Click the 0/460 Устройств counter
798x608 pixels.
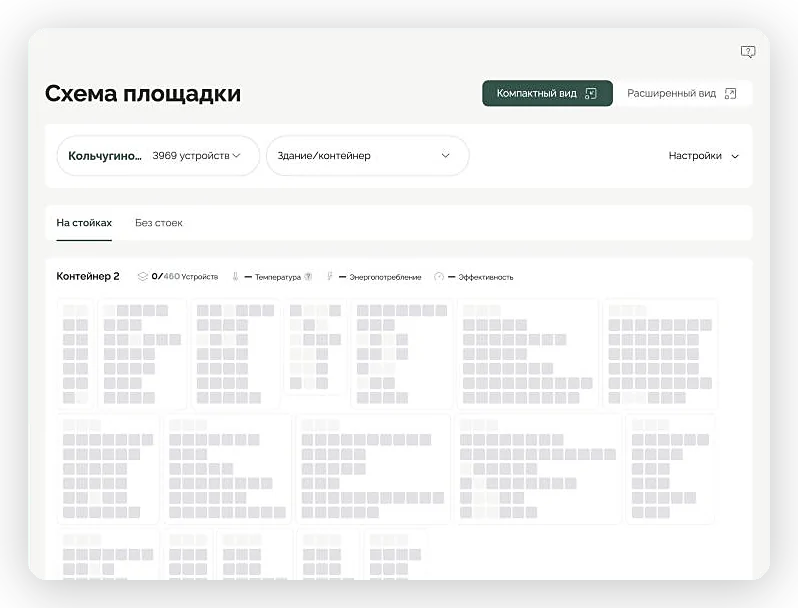click(185, 276)
